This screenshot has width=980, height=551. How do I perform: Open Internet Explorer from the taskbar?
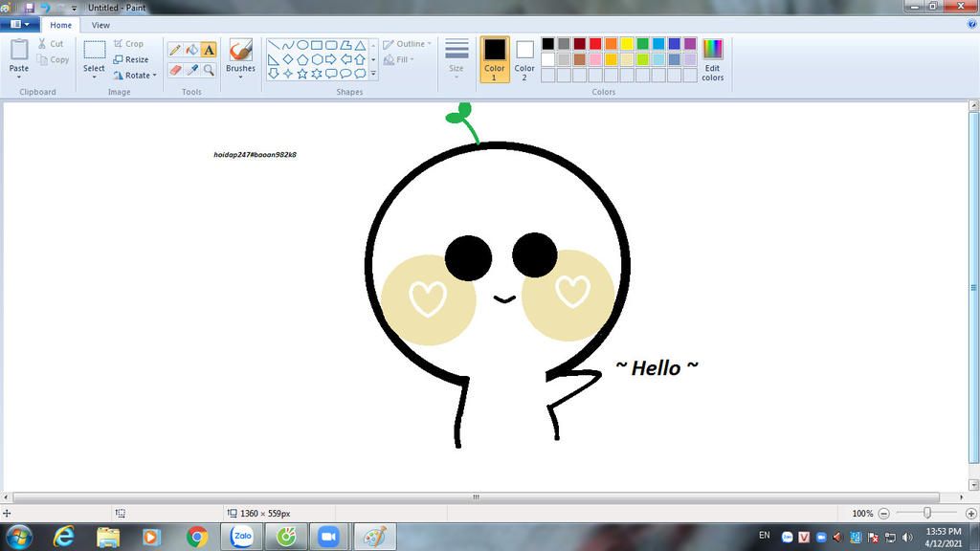[63, 537]
